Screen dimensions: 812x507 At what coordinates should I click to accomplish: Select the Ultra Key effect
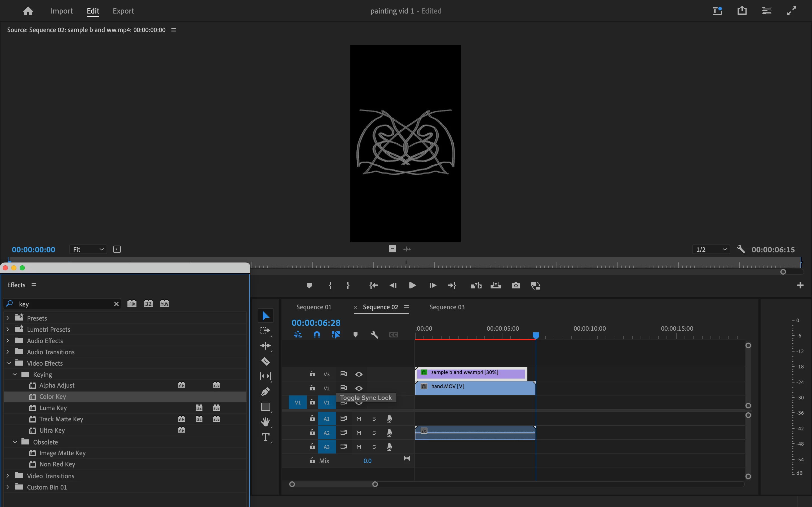[x=52, y=430]
